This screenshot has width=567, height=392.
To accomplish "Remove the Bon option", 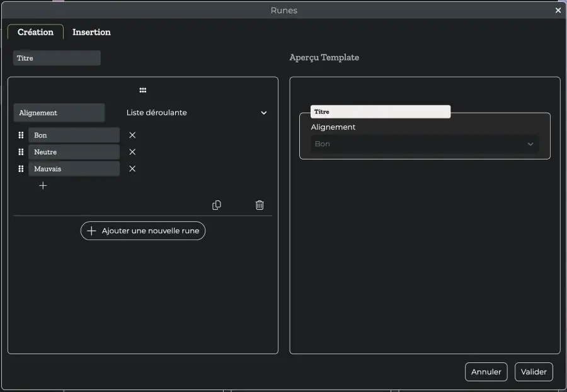I will click(132, 135).
